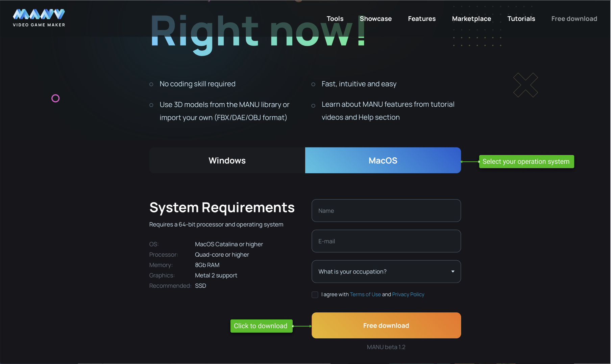Image resolution: width=611 pixels, height=364 pixels.
Task: Focus the Name input field
Action: (x=386, y=211)
